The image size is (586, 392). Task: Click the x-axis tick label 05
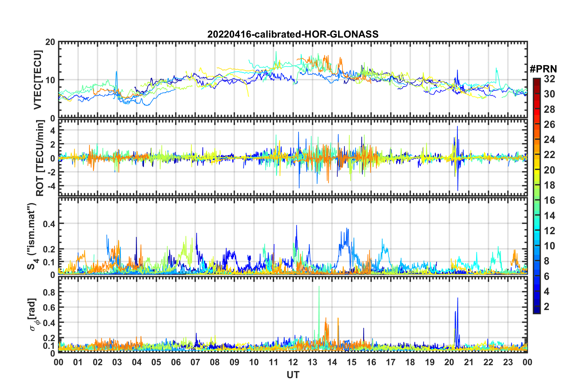pos(156,362)
